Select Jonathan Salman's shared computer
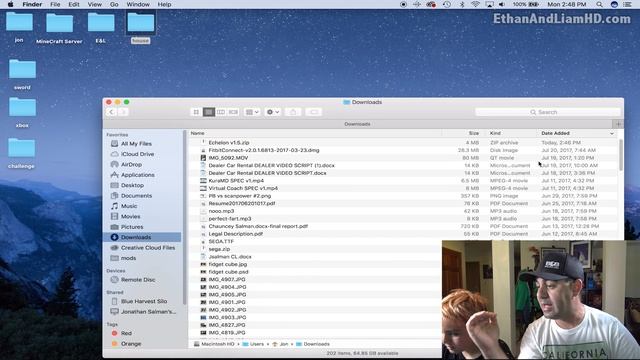The height and width of the screenshot is (360, 640). click(148, 311)
